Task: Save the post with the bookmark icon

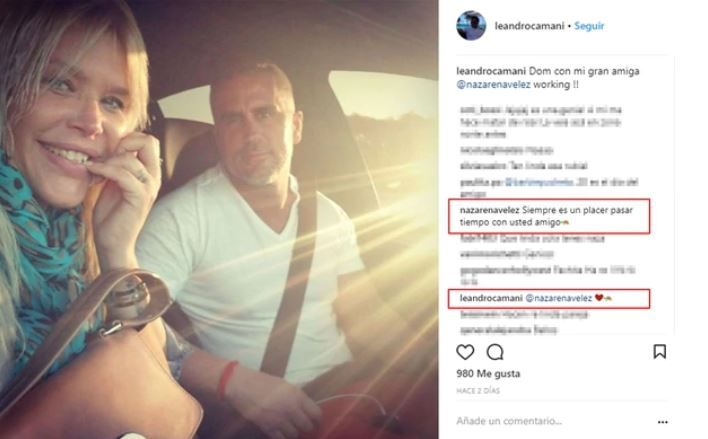Action: click(660, 351)
